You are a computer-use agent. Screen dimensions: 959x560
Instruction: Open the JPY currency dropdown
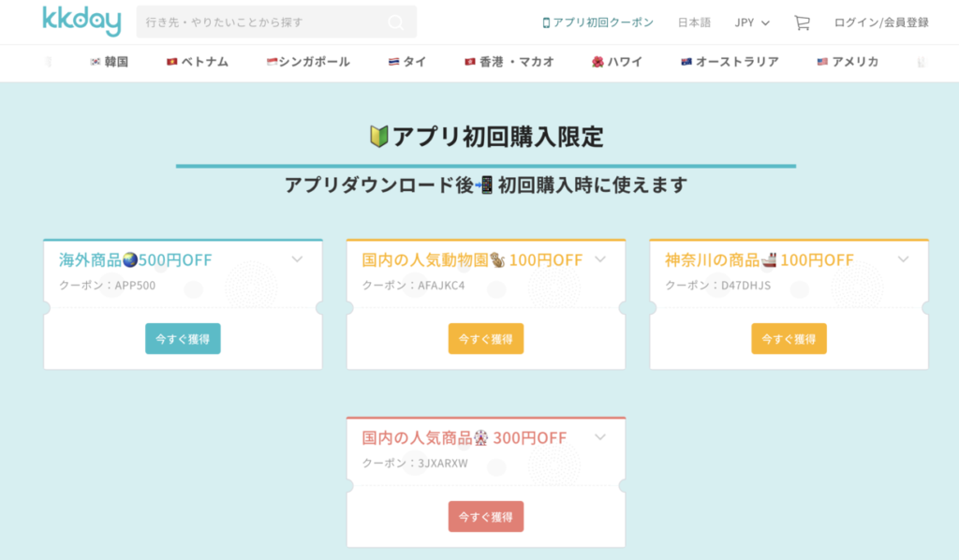752,22
